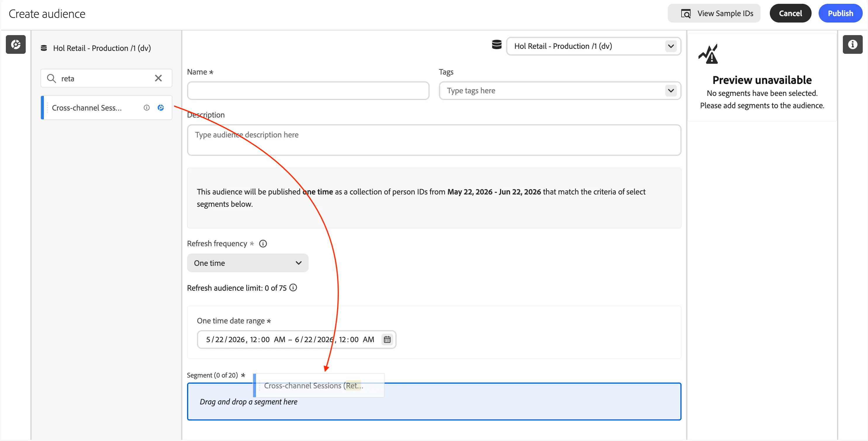
Task: Show Refresh frequency info tooltip
Action: pos(263,243)
